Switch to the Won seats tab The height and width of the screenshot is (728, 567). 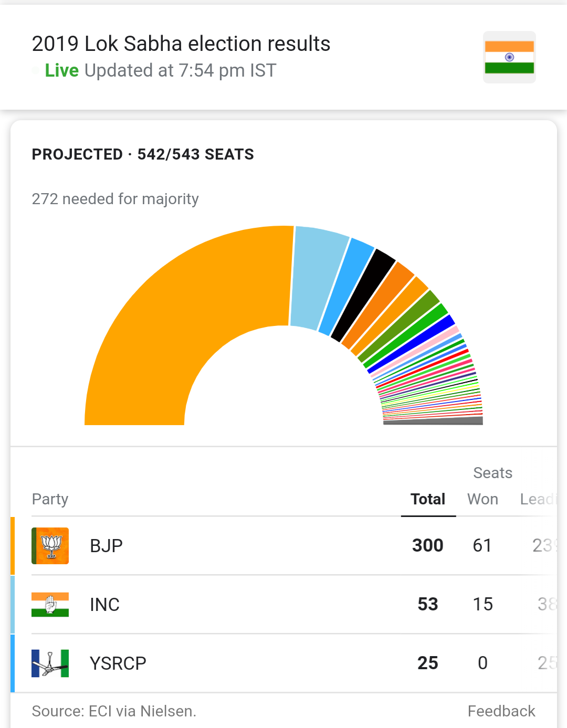pyautogui.click(x=482, y=499)
